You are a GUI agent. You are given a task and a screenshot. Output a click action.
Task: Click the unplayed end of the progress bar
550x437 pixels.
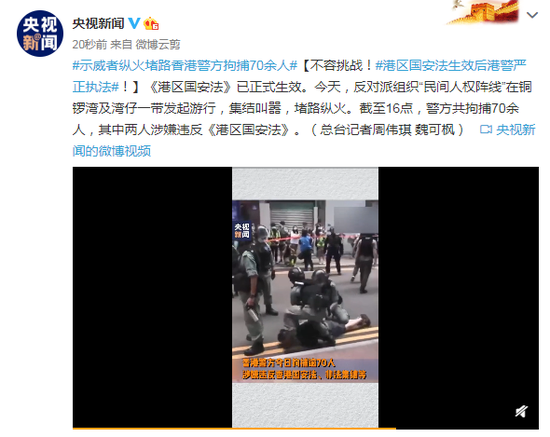click(467, 428)
